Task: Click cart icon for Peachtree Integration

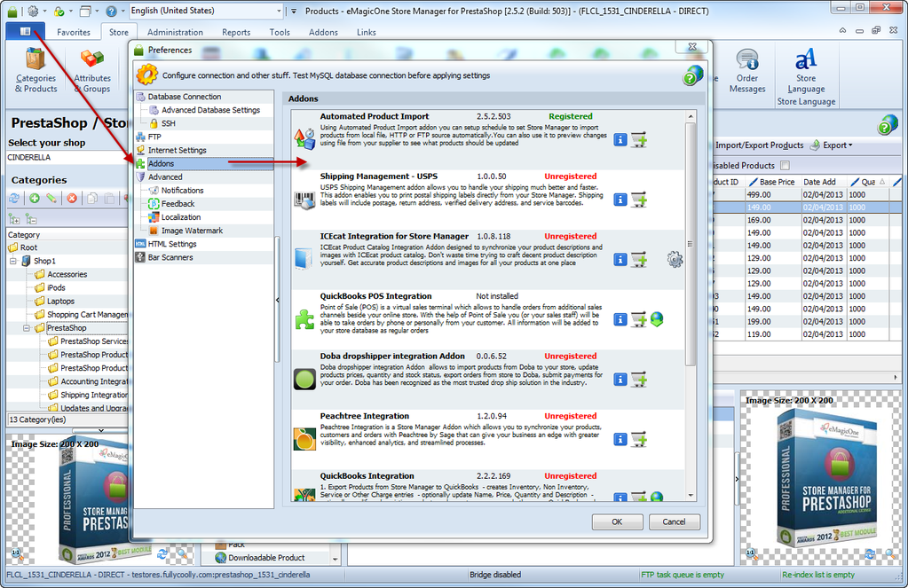Action: click(x=639, y=439)
